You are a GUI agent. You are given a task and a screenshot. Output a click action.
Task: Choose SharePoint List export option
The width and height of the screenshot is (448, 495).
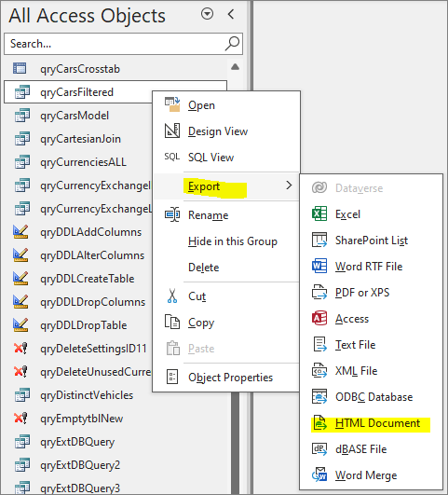371,240
